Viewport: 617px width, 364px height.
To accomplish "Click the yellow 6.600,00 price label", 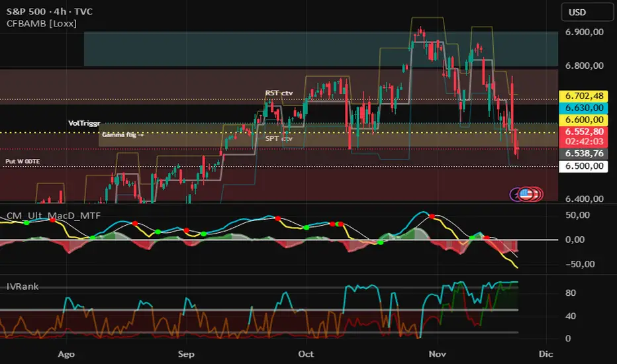I will pyautogui.click(x=584, y=120).
